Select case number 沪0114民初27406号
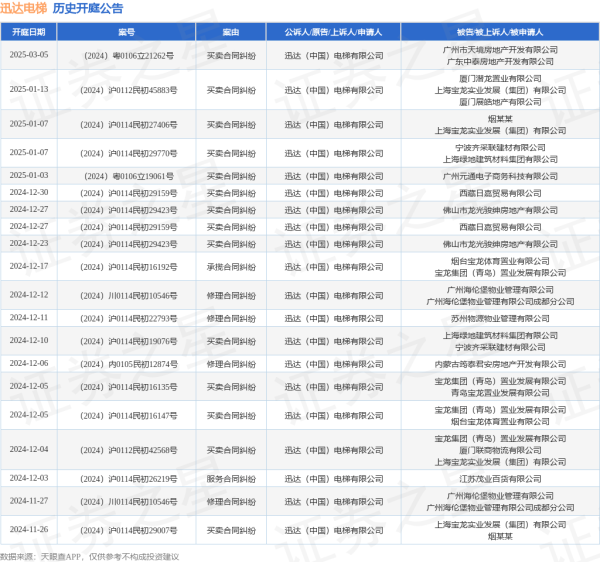Image resolution: width=600 pixels, height=562 pixels. coord(129,125)
